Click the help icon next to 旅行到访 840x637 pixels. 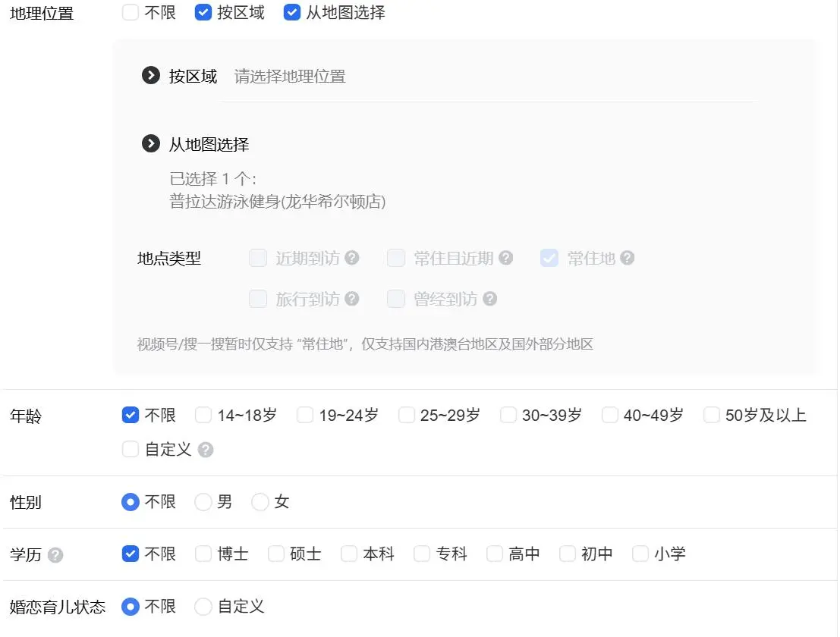pyautogui.click(x=352, y=299)
